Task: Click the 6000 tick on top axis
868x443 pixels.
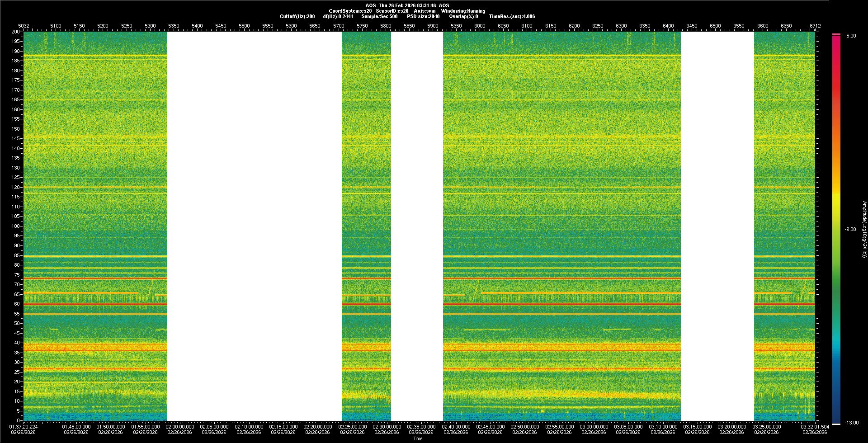Action: [x=480, y=26]
